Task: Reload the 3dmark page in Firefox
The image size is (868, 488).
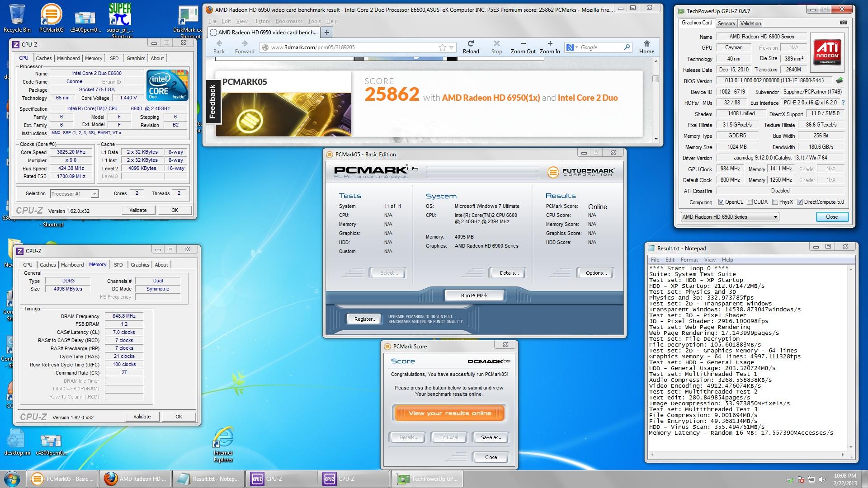Action: tap(471, 47)
